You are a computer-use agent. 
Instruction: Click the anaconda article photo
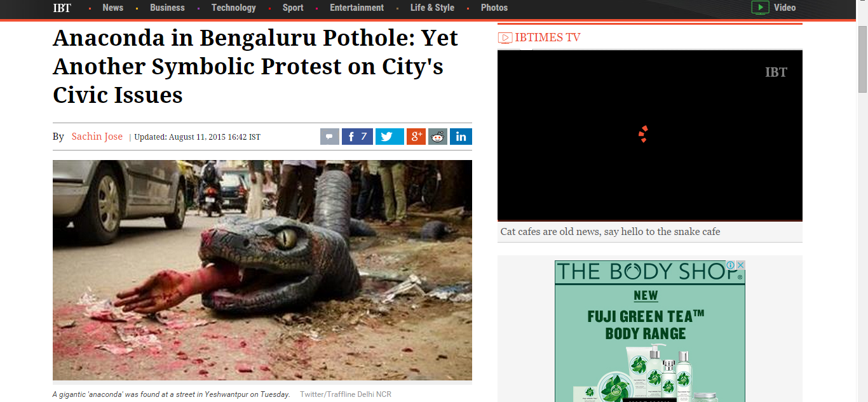(262, 271)
